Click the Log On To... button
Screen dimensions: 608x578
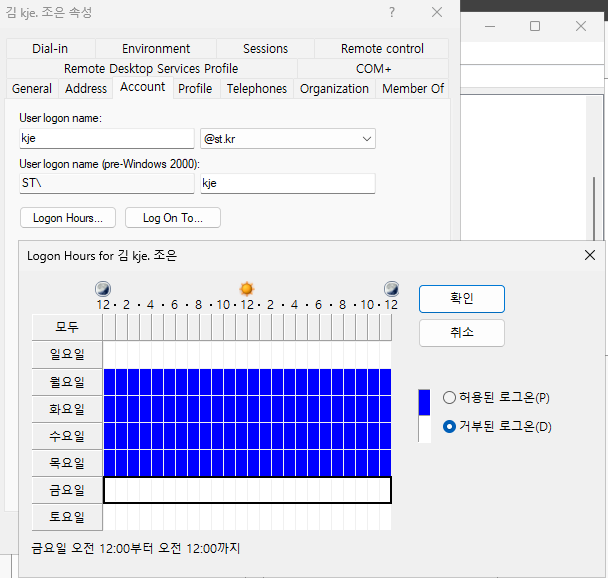(x=173, y=218)
